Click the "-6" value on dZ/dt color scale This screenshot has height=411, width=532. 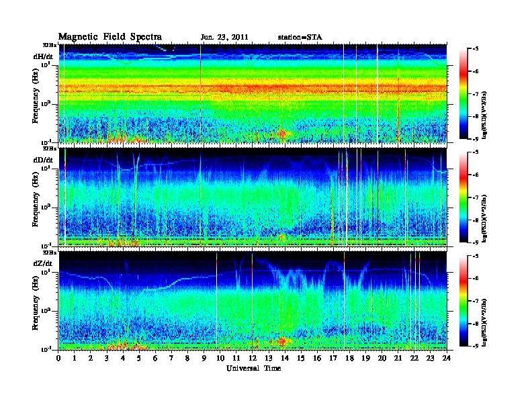[476, 278]
